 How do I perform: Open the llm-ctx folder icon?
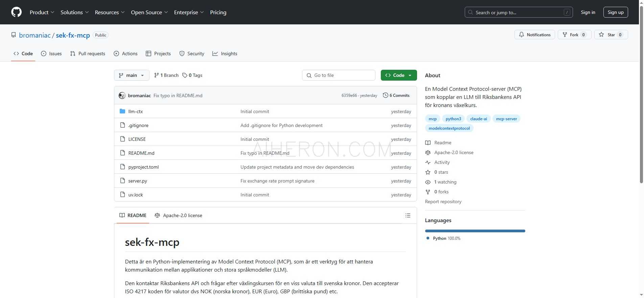122,111
